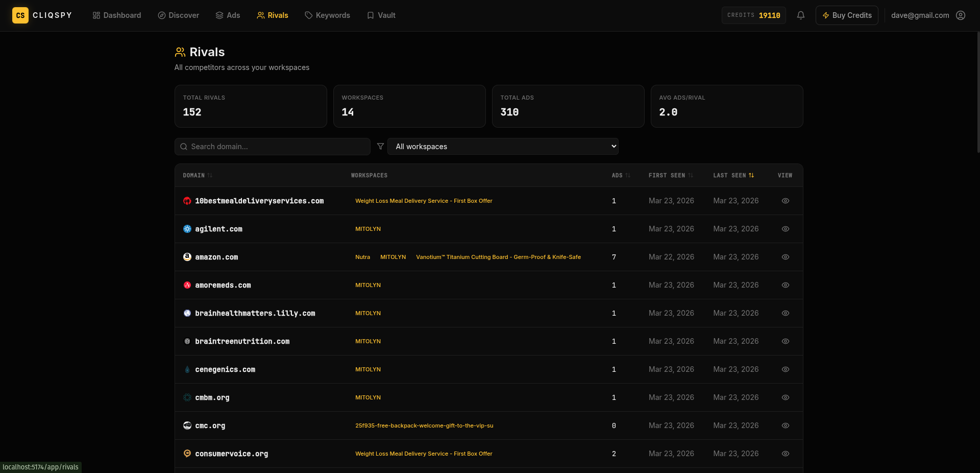Sort the table by LAST SEEN
The width and height of the screenshot is (980, 473).
tap(733, 175)
